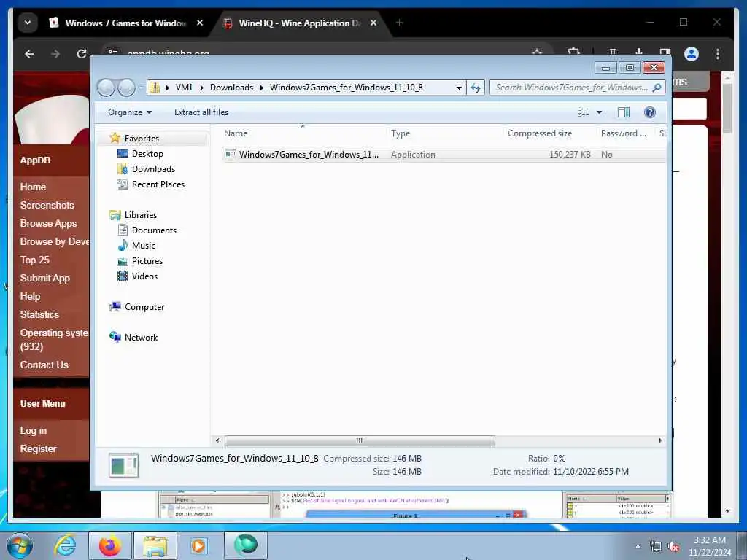This screenshot has width=747, height=560.
Task: Select Computer in navigation pane
Action: 144,307
